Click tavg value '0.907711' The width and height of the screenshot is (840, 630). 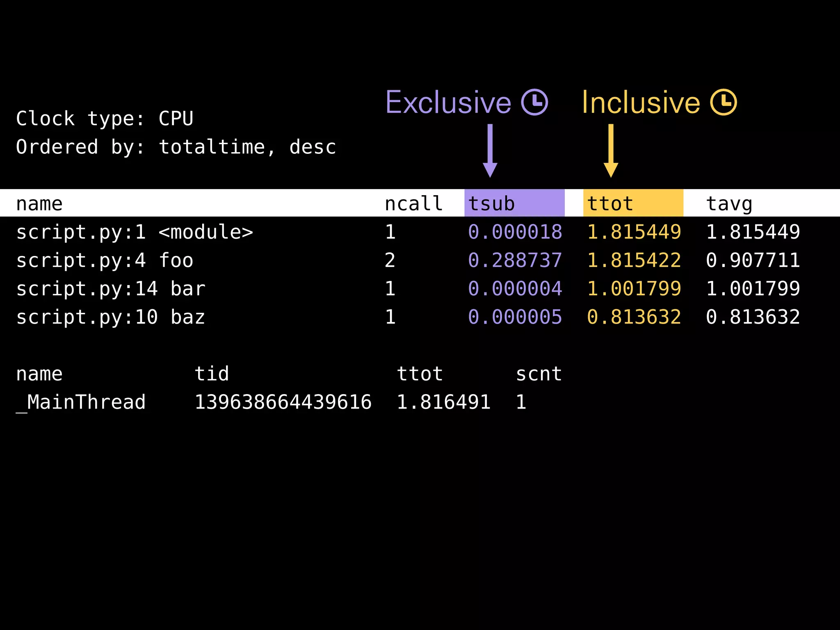pyautogui.click(x=753, y=261)
